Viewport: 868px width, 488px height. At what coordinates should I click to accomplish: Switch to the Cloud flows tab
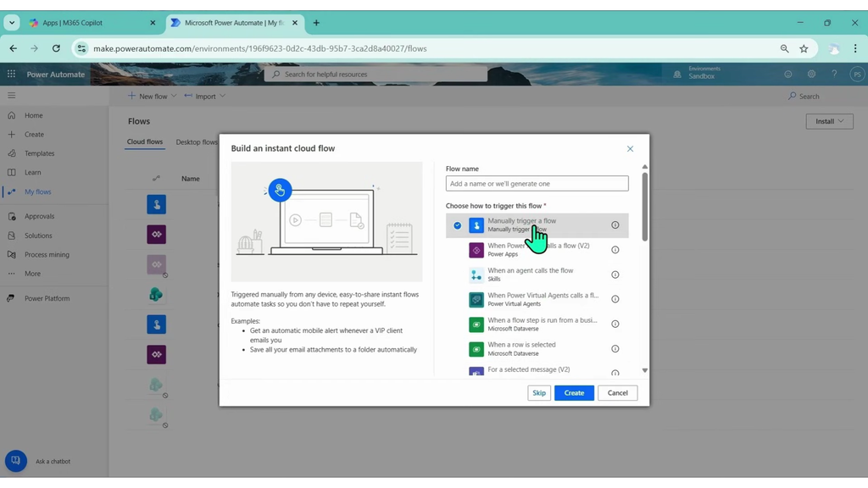[144, 141]
